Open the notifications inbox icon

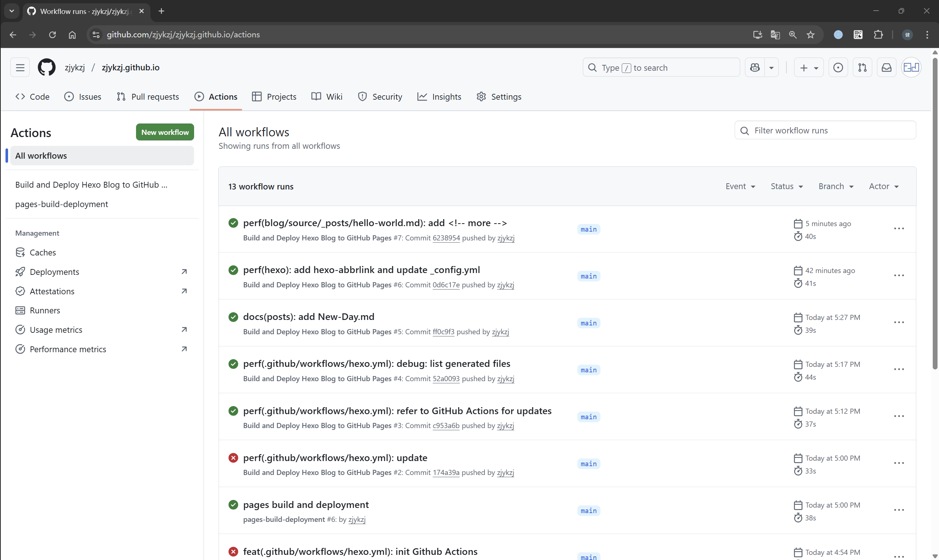click(x=886, y=67)
